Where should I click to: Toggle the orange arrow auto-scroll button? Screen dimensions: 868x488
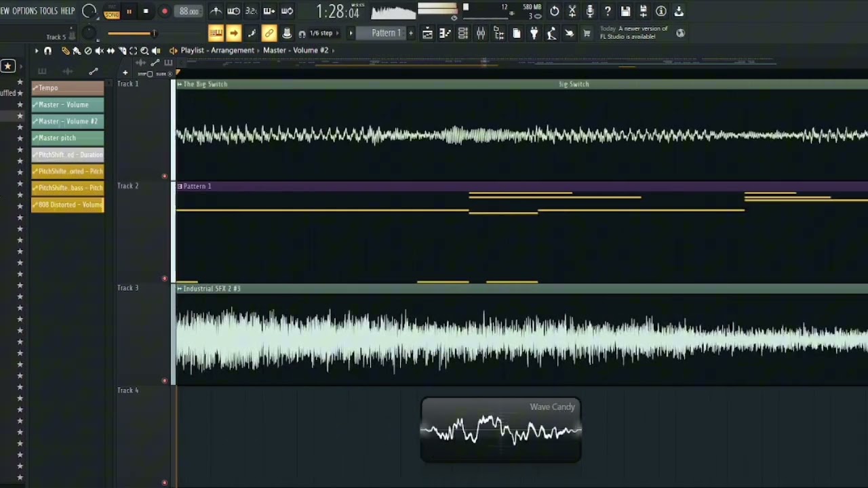point(233,33)
